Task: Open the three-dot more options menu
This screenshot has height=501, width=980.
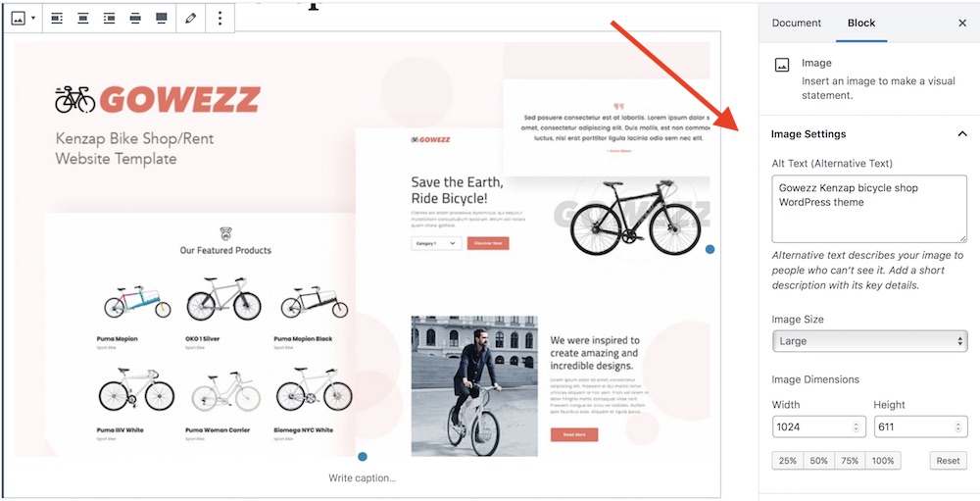Action: (220, 19)
